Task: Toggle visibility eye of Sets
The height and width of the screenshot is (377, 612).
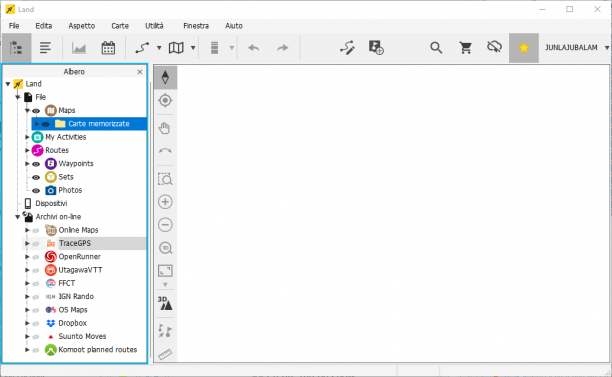Action: click(36, 177)
